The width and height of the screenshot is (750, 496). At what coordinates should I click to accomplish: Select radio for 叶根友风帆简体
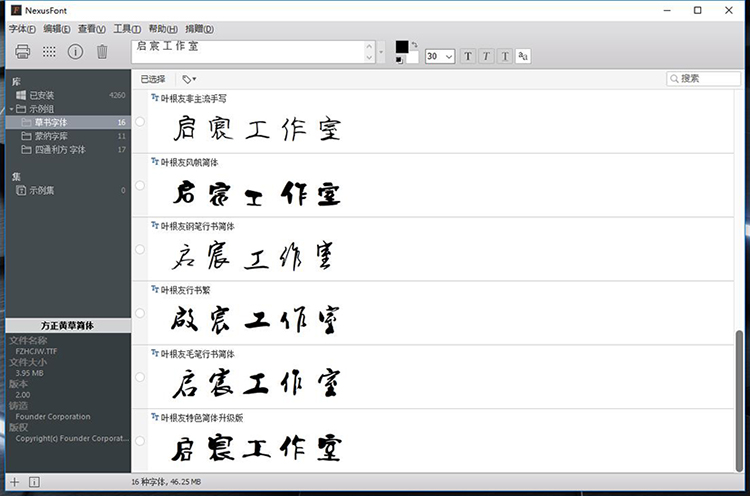[140, 185]
